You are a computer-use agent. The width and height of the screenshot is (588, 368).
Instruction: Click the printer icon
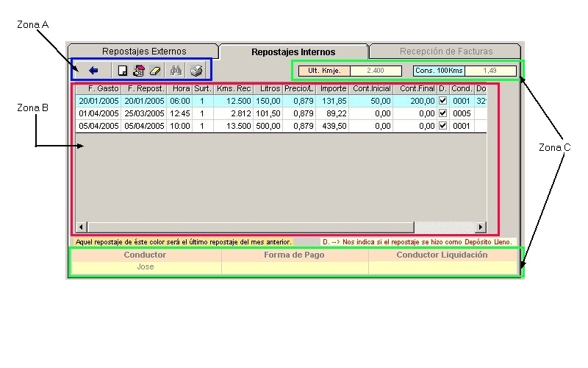pos(196,70)
